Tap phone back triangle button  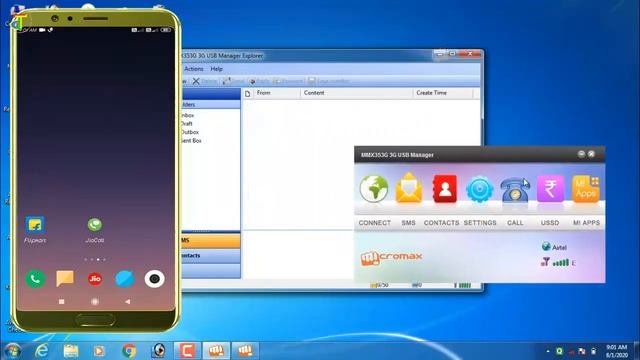[x=128, y=302]
